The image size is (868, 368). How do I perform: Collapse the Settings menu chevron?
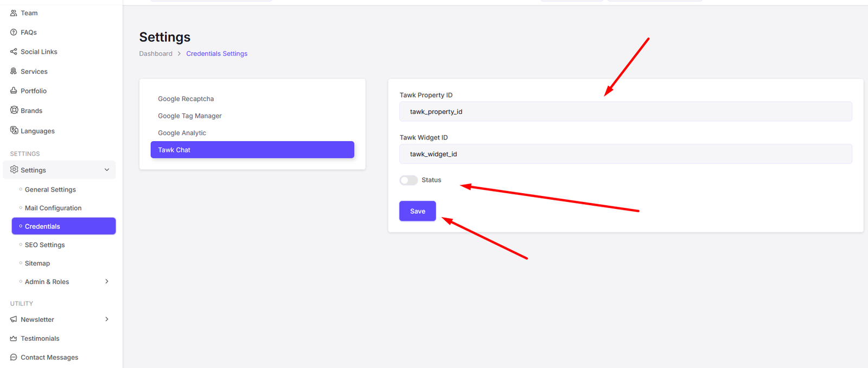pyautogui.click(x=107, y=170)
